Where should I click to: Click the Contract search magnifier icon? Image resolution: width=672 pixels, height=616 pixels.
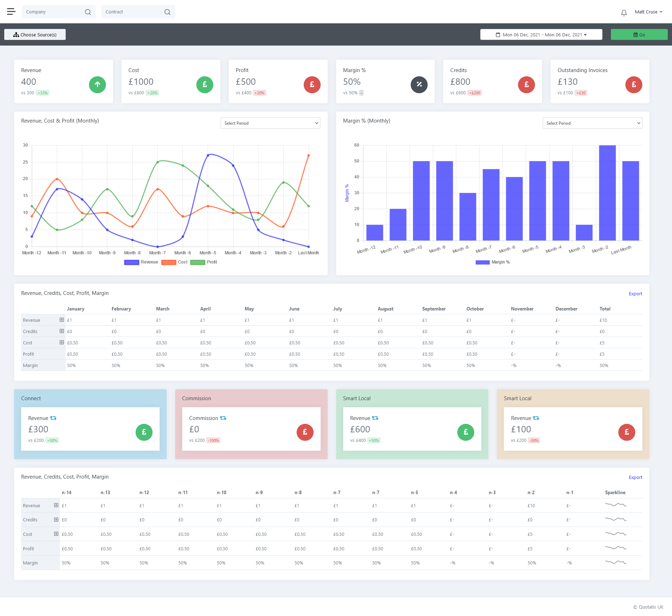pyautogui.click(x=167, y=12)
